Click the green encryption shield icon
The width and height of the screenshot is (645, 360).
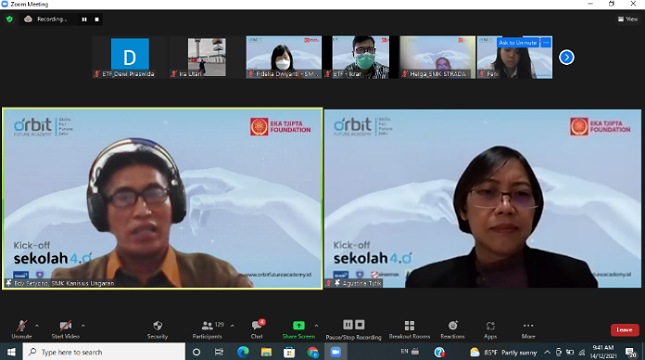pyautogui.click(x=9, y=19)
